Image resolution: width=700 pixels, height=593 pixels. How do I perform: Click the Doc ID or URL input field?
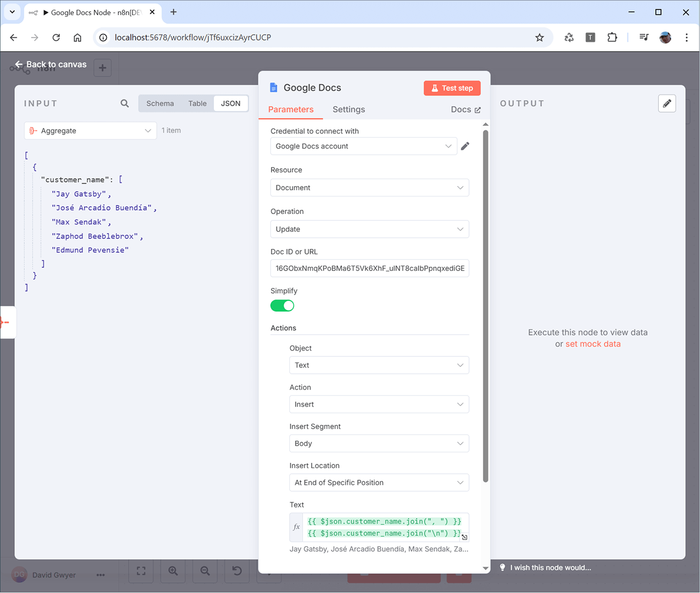tap(370, 268)
